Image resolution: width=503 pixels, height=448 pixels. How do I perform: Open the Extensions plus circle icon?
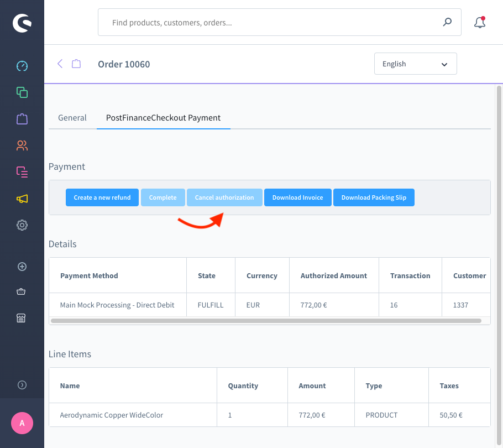[x=22, y=267]
